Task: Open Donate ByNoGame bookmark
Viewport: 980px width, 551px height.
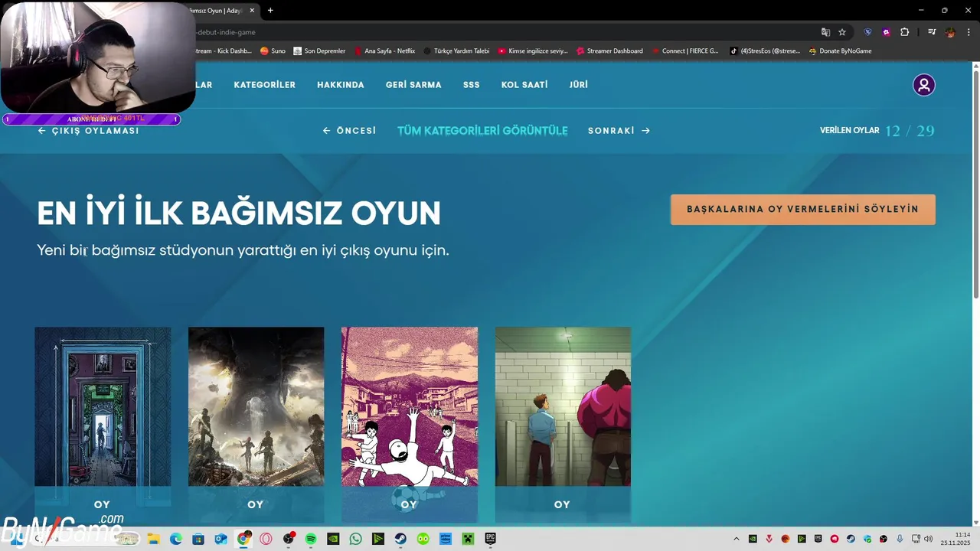Action: coord(840,51)
